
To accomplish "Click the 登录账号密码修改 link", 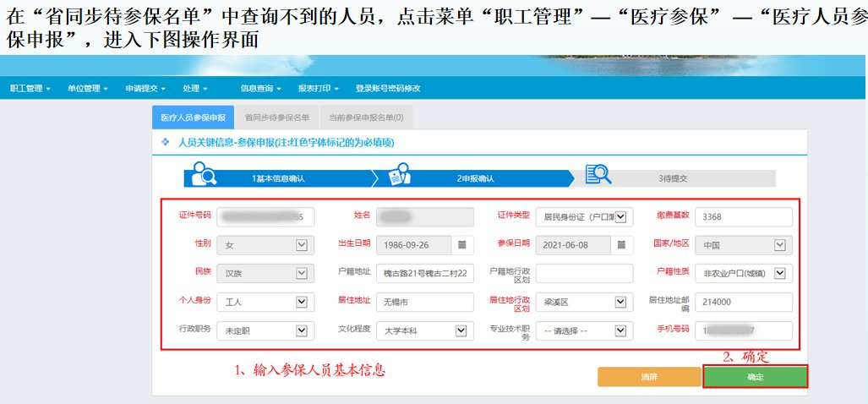I will click(387, 88).
